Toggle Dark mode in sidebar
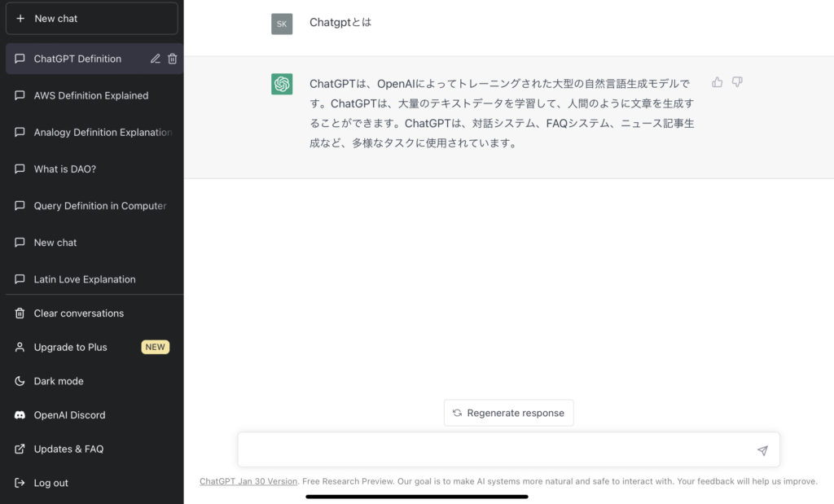Image resolution: width=834 pixels, height=504 pixels. pos(59,381)
